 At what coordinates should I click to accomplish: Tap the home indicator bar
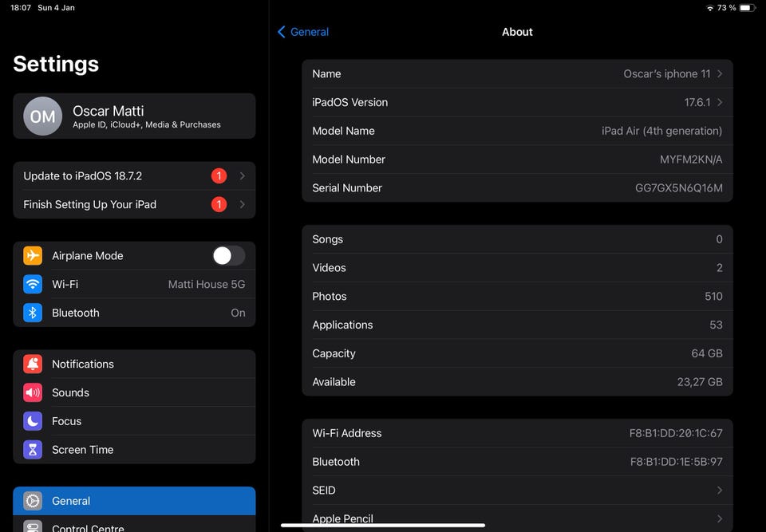point(383,526)
